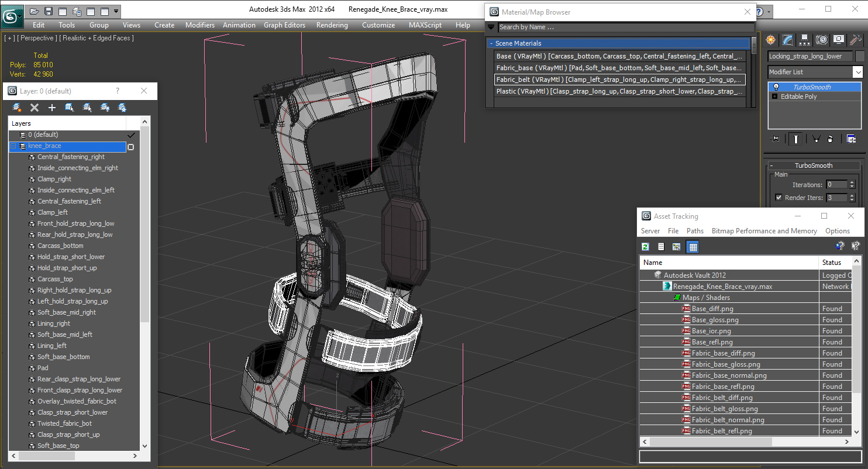Click Make Unique icon under modifier stack
Image resolution: width=868 pixels, height=469 pixels.
tap(815, 139)
